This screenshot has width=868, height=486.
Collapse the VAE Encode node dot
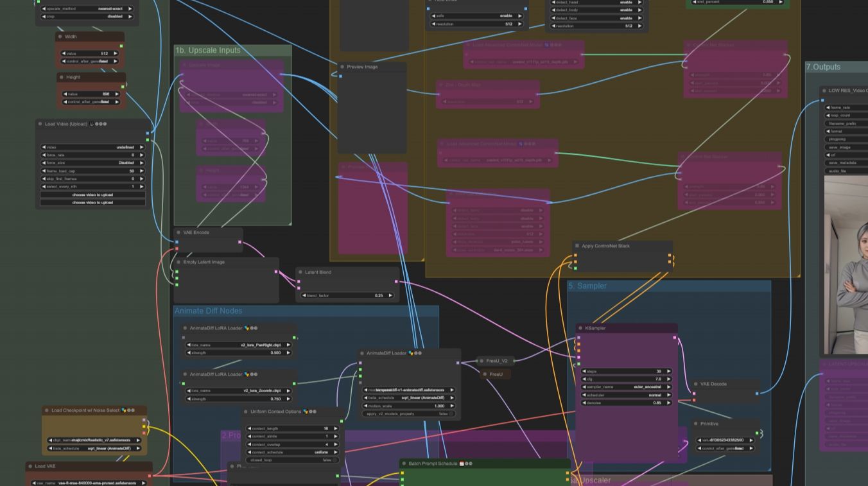click(178, 232)
